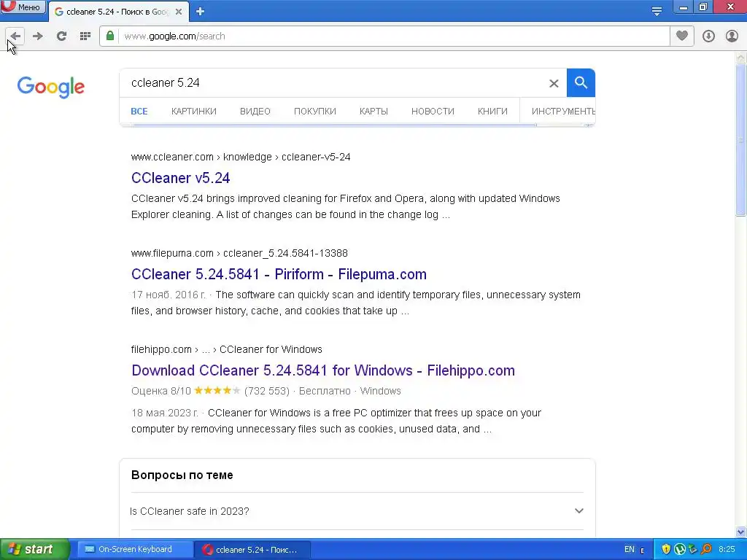This screenshot has width=747, height=560.
Task: Open the ИНСТРУМЕНТЫ search tools
Action: coord(563,112)
